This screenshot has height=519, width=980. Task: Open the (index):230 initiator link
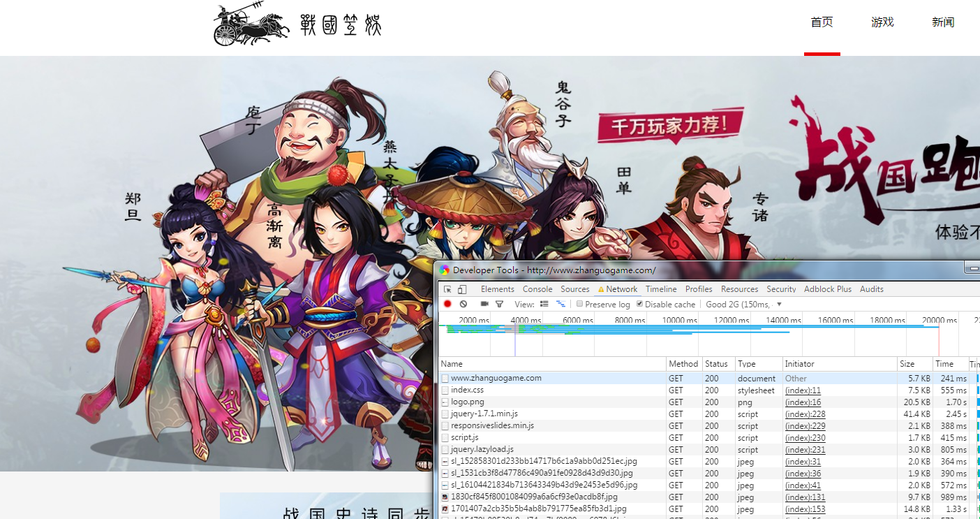(805, 438)
